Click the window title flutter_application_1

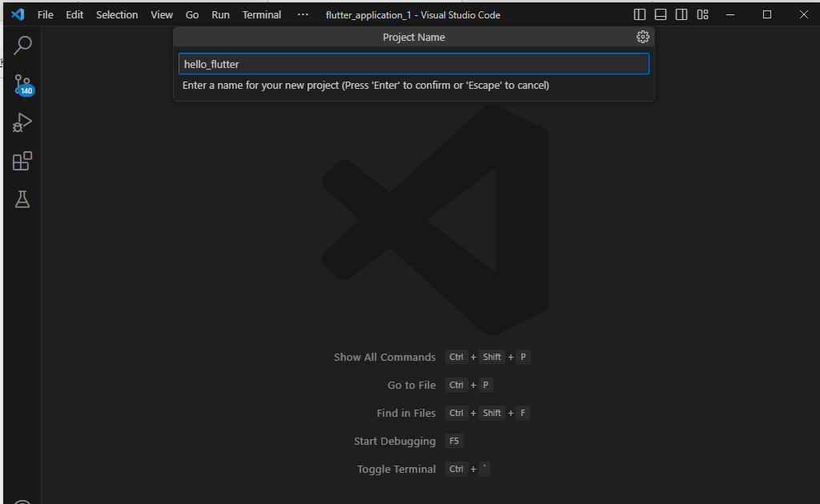(x=412, y=15)
